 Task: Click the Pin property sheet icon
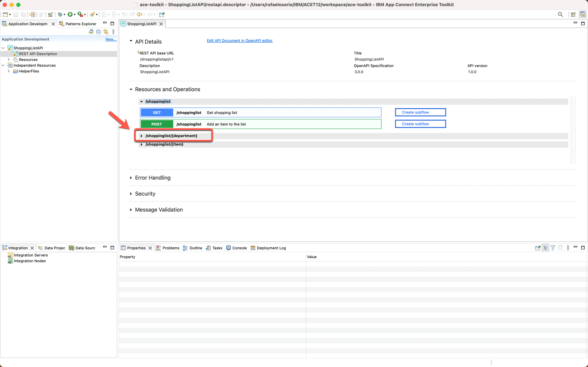click(538, 248)
